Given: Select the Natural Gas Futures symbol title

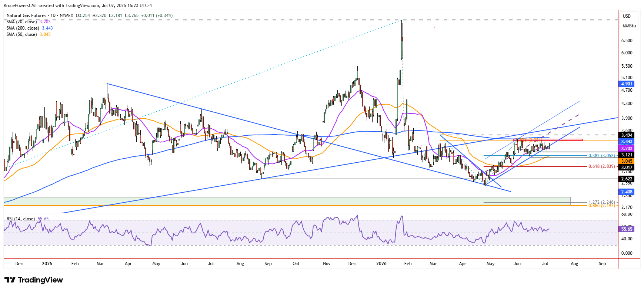Looking at the screenshot, I should tap(26, 16).
